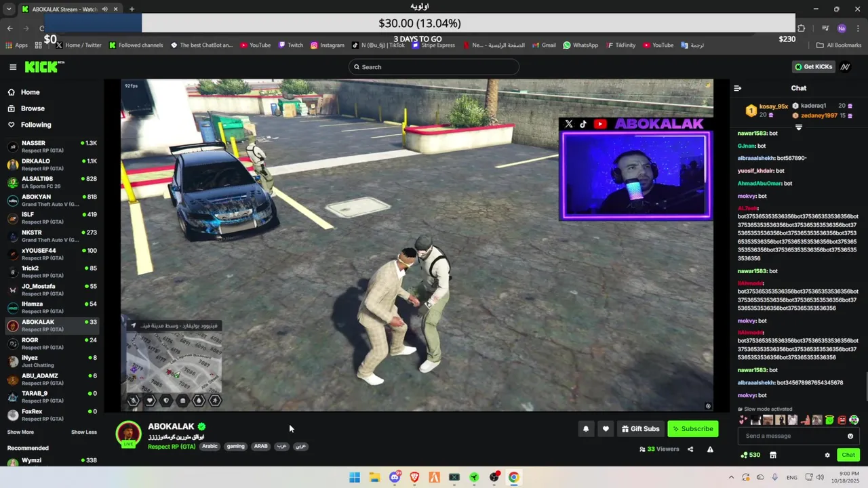This screenshot has height=488, width=868.
Task: Open Brave browser from taskbar
Action: tap(414, 477)
